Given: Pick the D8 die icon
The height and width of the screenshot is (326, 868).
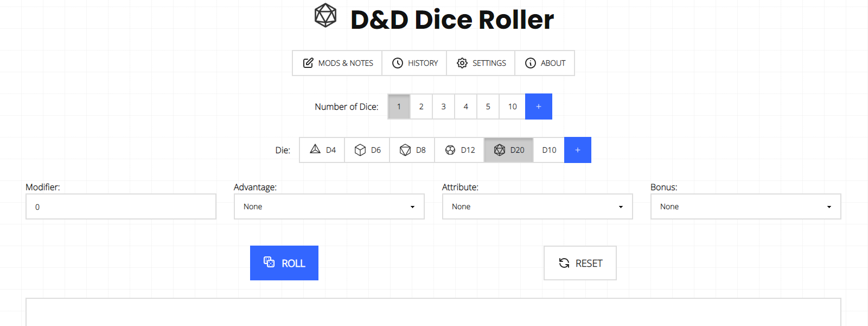Looking at the screenshot, I should (x=412, y=150).
